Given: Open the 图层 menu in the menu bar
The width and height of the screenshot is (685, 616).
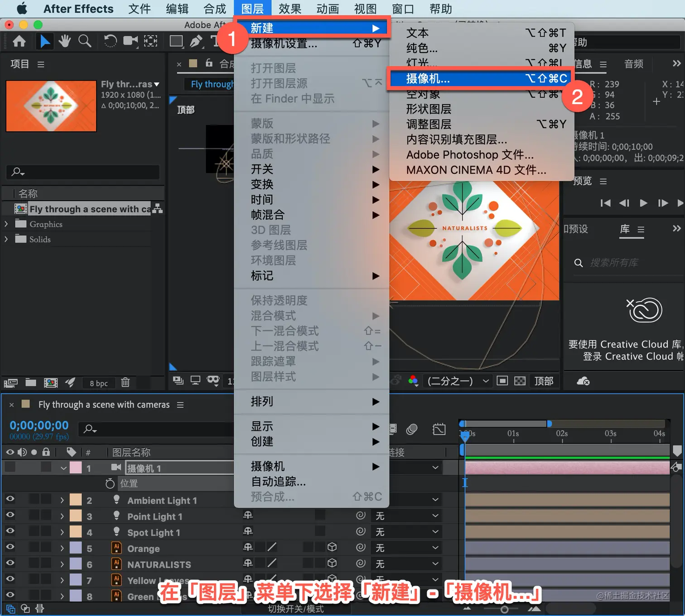Looking at the screenshot, I should pos(252,9).
